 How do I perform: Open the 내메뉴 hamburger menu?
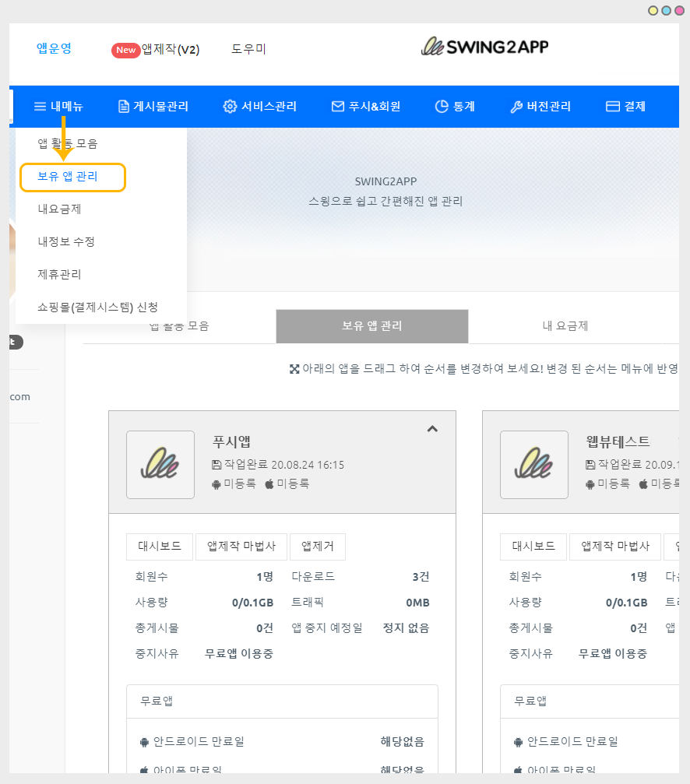point(58,107)
